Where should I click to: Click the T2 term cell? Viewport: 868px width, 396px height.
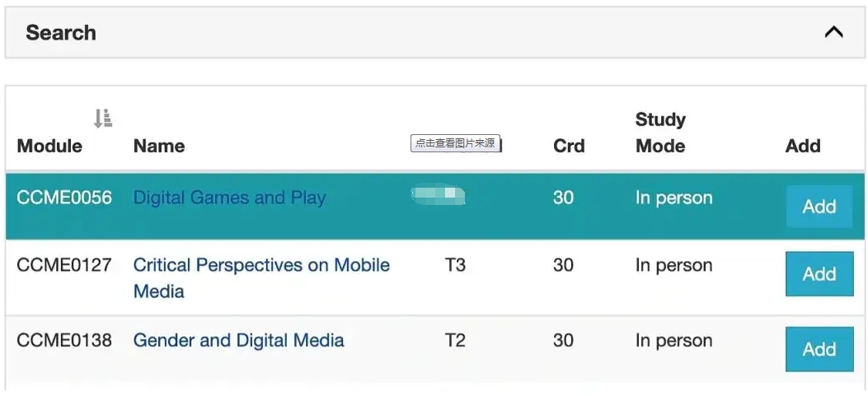point(455,339)
